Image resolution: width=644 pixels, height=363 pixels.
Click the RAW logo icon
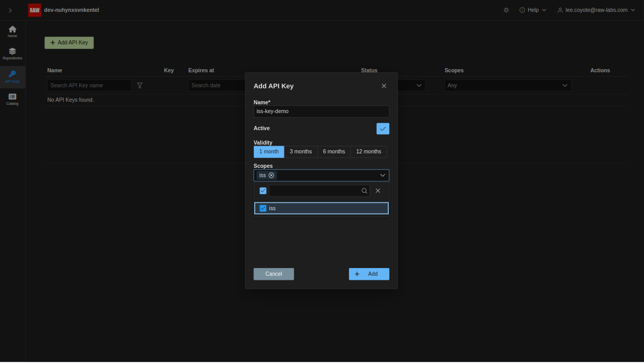click(35, 10)
